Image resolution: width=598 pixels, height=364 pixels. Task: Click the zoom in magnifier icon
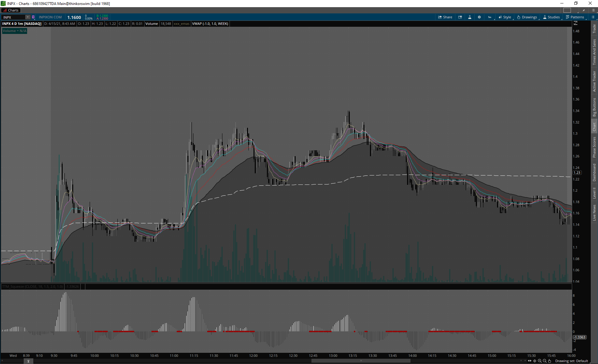click(540, 361)
